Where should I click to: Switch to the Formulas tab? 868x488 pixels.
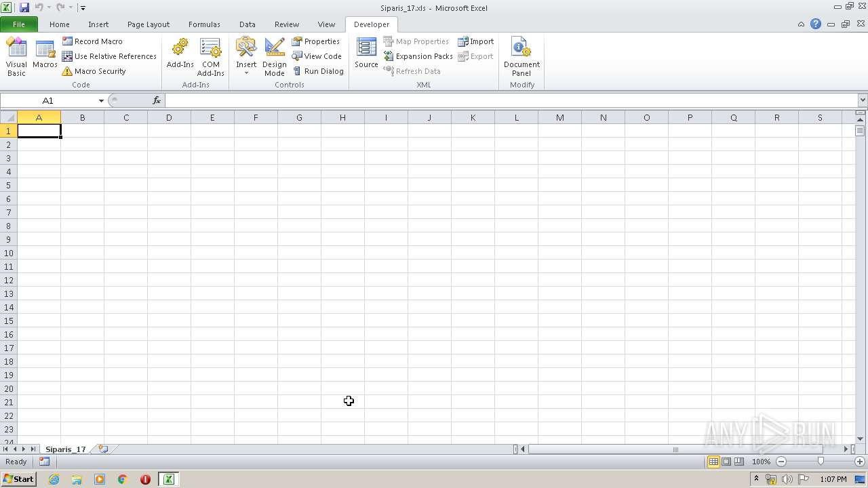tap(204, 24)
